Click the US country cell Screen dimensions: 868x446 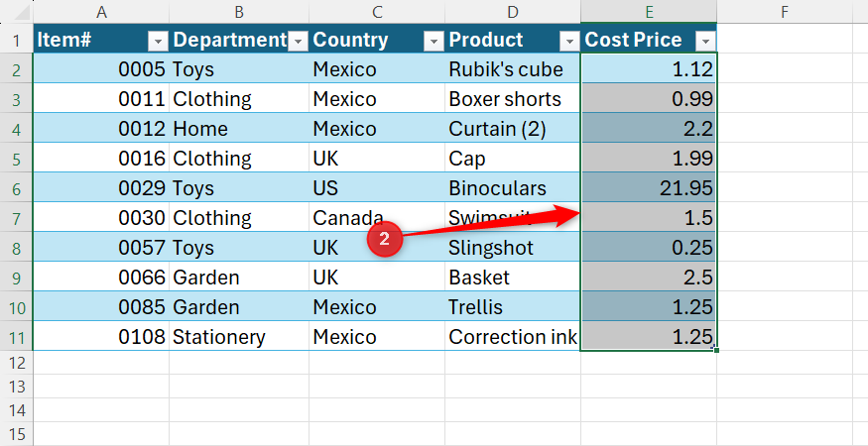tap(377, 188)
